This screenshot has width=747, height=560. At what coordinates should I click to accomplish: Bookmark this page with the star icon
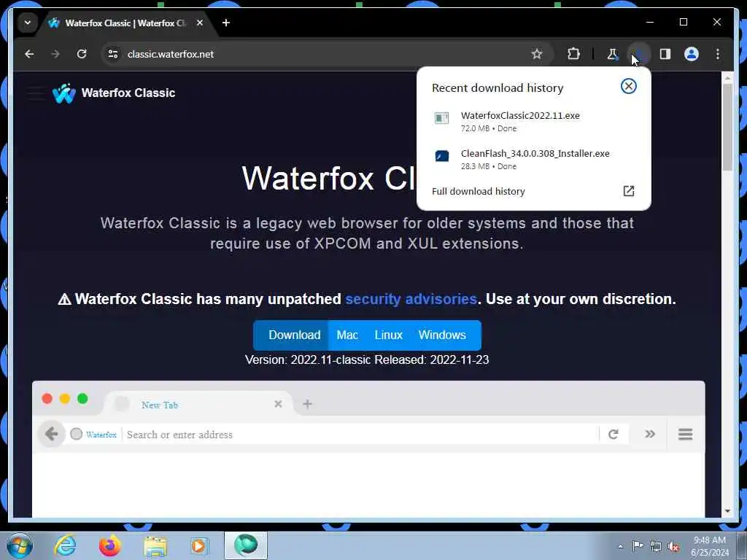coord(537,54)
